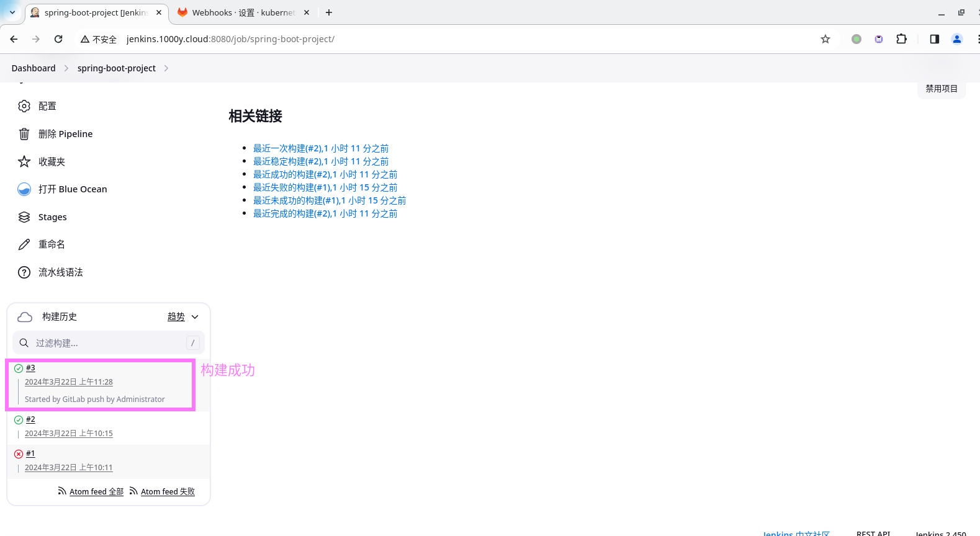This screenshot has height=536, width=980.
Task: Select 删除 Pipeline in the sidebar
Action: 65,134
